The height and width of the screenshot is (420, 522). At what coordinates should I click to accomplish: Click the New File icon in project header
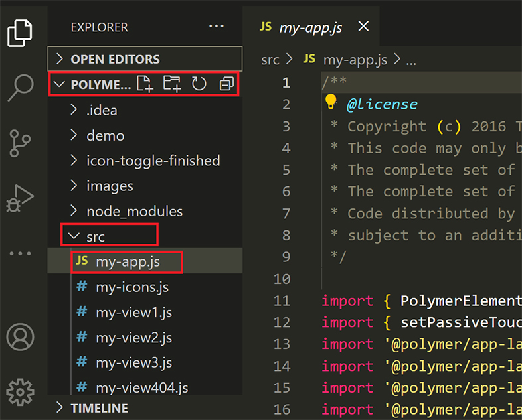coord(145,84)
